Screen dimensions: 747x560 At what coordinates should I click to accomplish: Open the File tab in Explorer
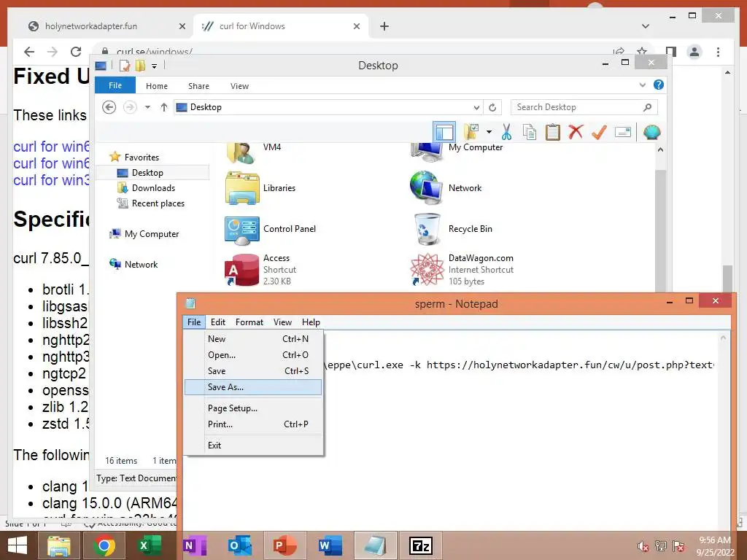(x=115, y=85)
